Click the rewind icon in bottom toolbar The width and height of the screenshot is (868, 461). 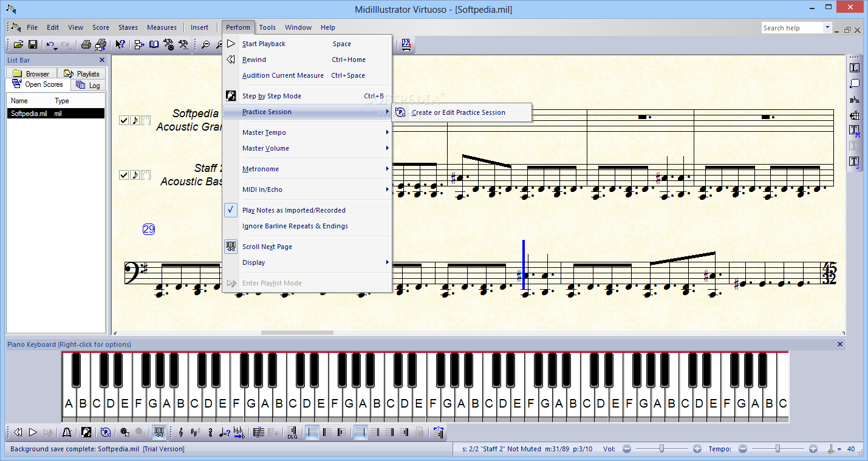point(18,432)
